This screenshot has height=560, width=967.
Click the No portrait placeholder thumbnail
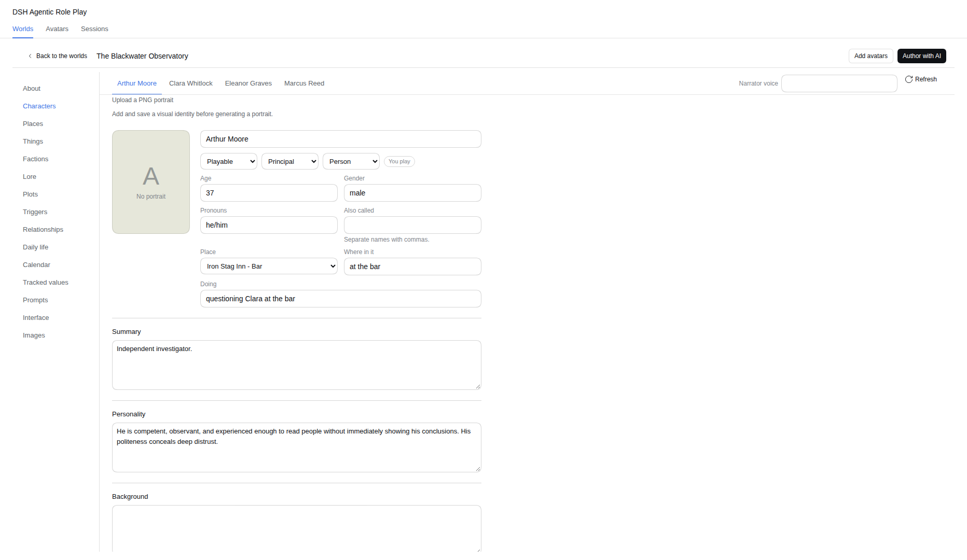(151, 182)
